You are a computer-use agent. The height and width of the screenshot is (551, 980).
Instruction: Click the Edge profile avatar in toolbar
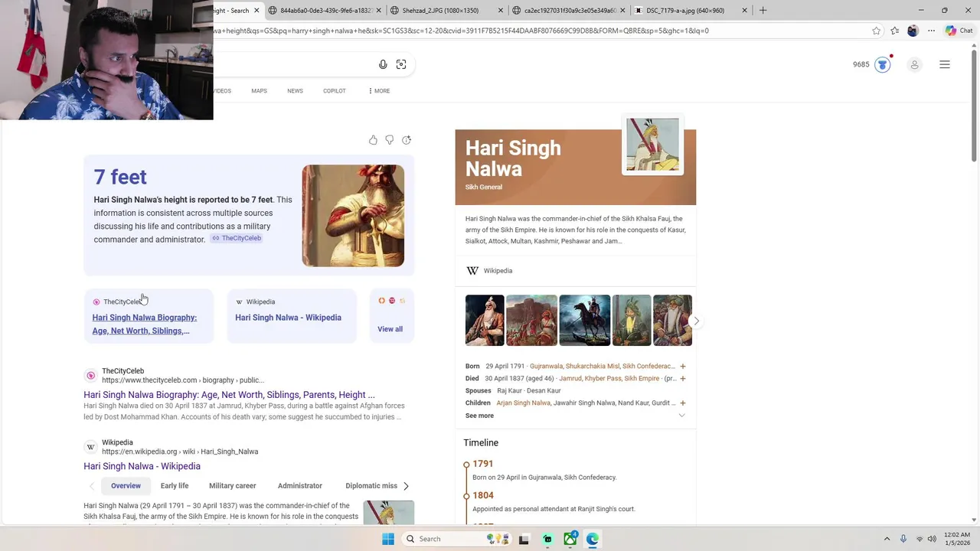click(x=913, y=31)
